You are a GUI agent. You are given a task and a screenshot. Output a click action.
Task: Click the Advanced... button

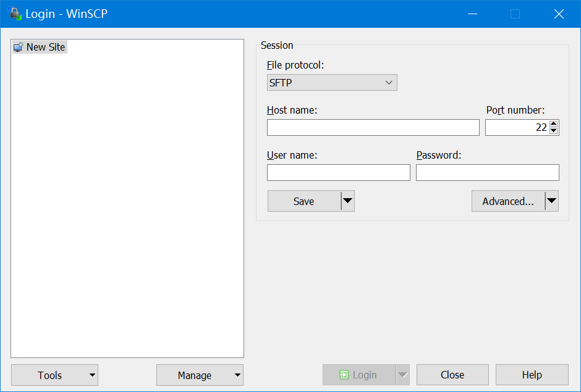tap(508, 201)
